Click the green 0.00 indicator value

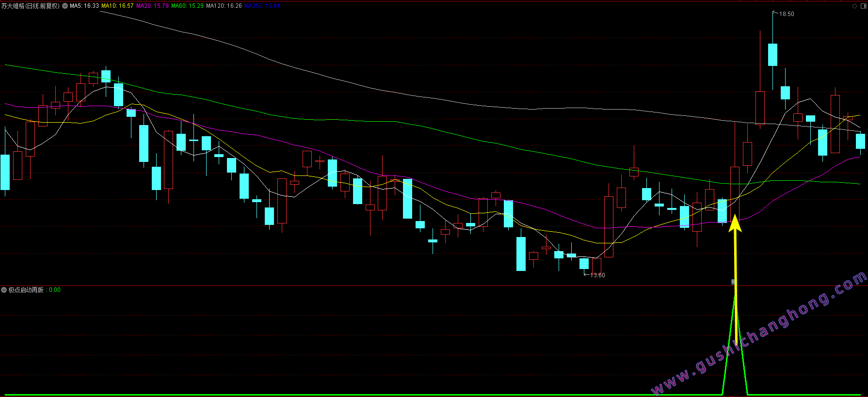click(55, 290)
